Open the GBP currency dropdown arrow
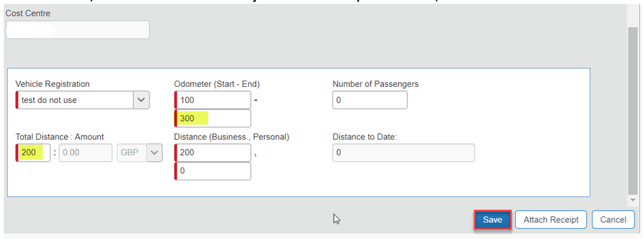Viewport: 644px width, 239px height. tap(155, 153)
